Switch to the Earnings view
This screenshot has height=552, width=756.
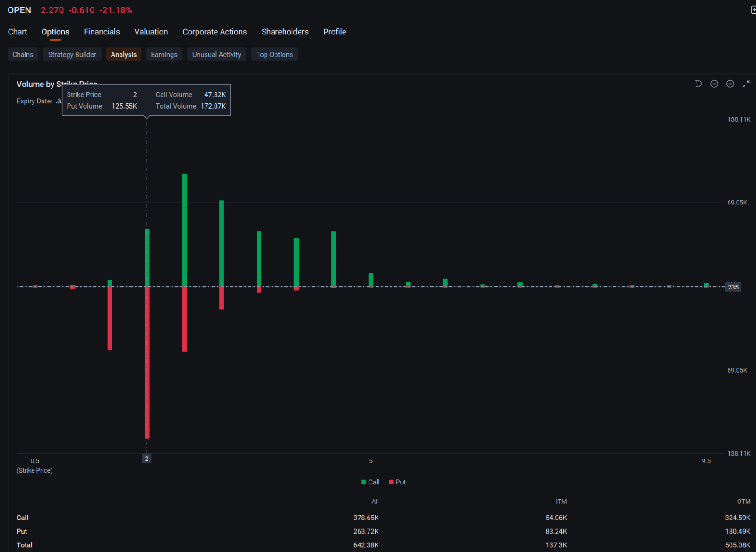click(164, 54)
